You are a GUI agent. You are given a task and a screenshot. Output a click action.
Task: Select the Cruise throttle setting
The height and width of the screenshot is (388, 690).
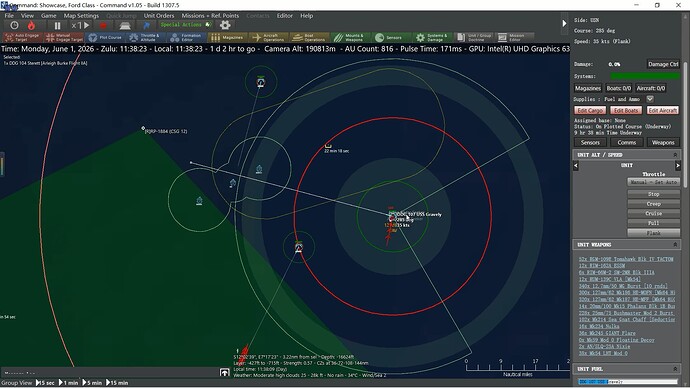click(653, 213)
